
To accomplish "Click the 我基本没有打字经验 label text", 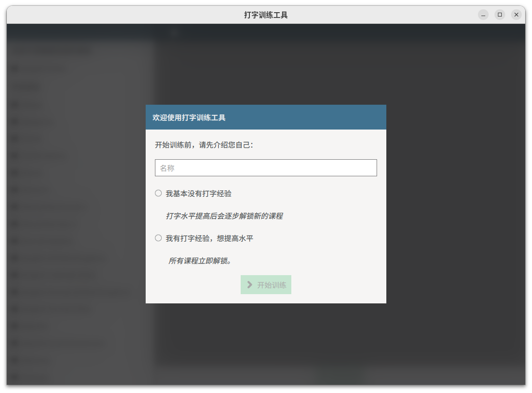I will [x=198, y=194].
